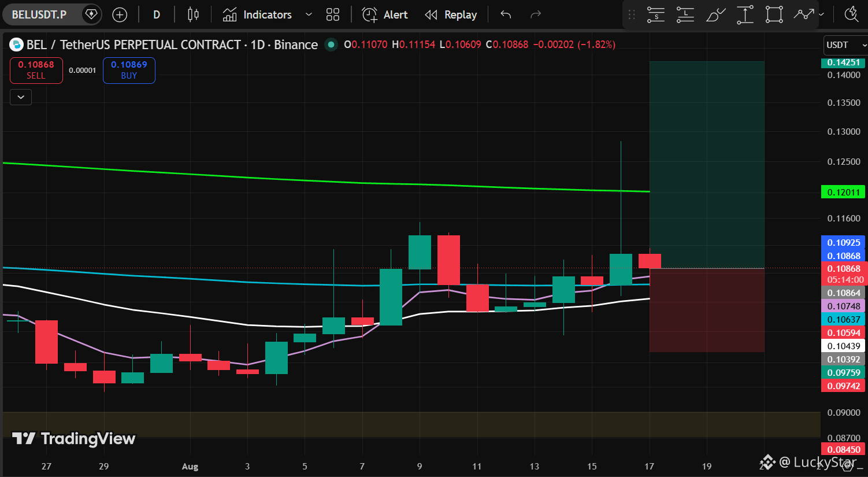
Task: Undo the last chart action
Action: (506, 15)
